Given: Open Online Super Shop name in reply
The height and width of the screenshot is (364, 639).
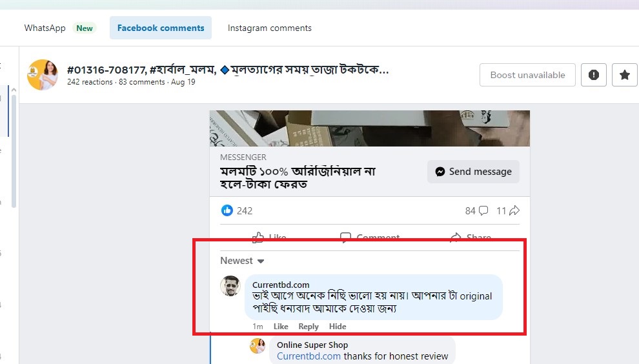Looking at the screenshot, I should coord(312,345).
